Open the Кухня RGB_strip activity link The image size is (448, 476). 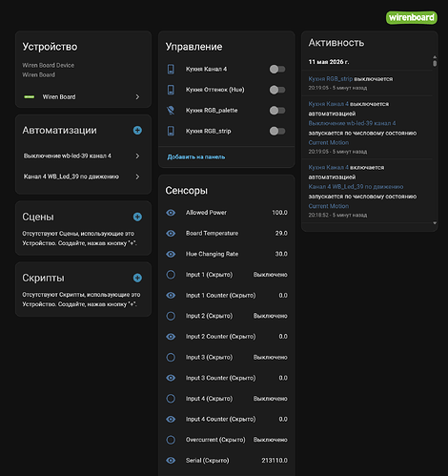tap(331, 79)
